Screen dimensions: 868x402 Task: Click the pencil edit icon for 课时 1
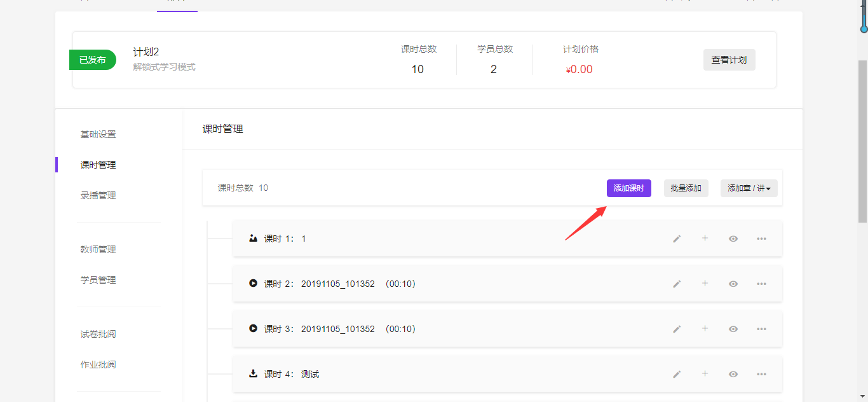pyautogui.click(x=677, y=239)
